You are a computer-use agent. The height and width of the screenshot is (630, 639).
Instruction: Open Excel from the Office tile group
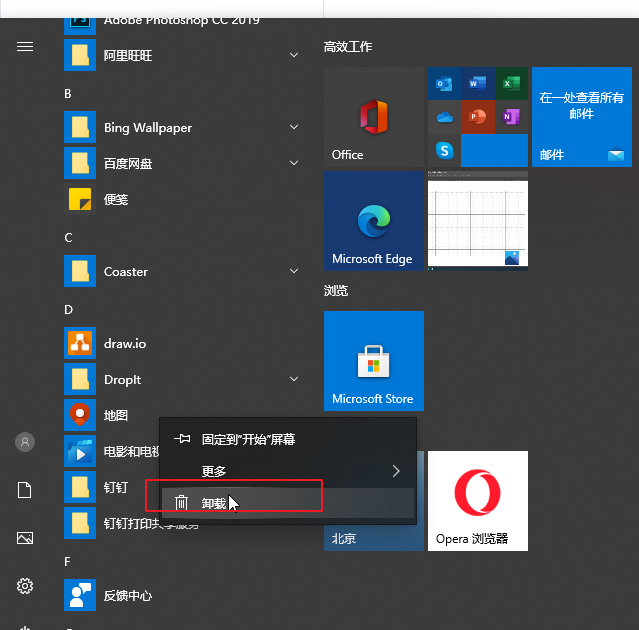coord(511,84)
